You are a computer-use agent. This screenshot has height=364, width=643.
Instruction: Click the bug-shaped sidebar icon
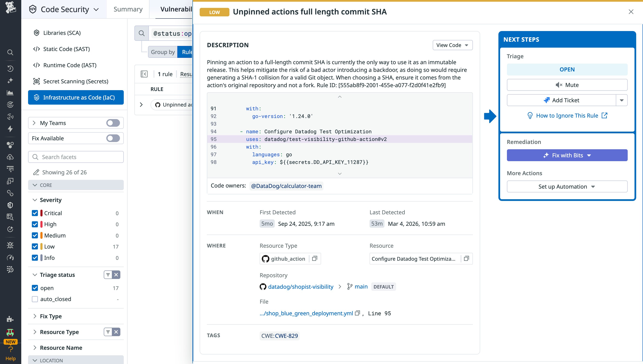(10, 245)
